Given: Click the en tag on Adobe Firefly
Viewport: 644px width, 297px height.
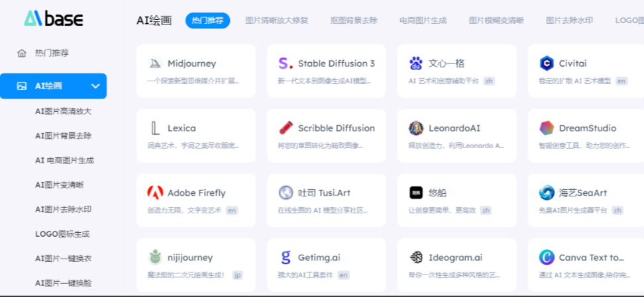Looking at the screenshot, I should (232, 210).
